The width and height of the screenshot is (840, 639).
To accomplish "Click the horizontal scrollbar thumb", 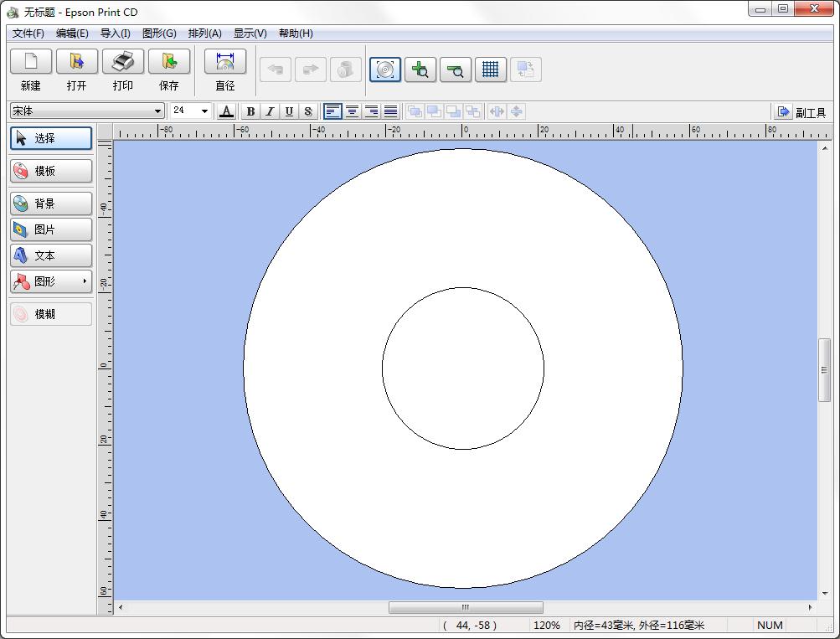I will pos(466,608).
